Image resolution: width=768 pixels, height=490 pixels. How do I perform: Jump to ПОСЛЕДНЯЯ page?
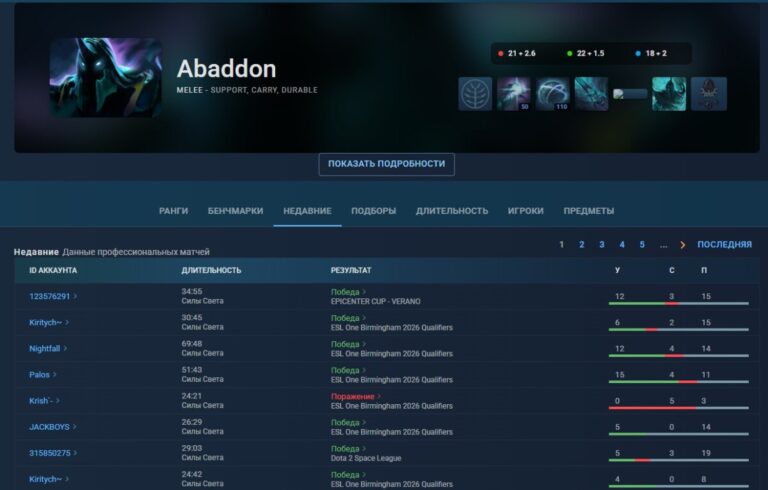pos(724,245)
